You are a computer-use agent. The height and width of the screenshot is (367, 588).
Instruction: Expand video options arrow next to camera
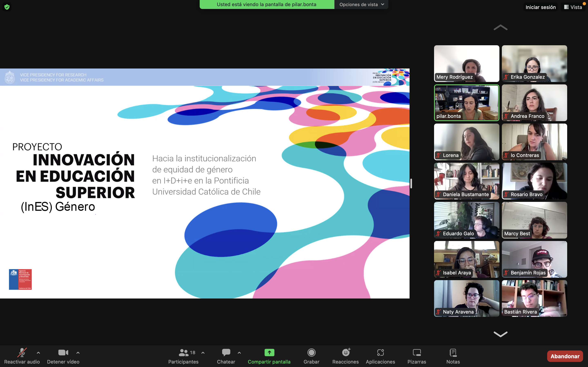(x=78, y=353)
